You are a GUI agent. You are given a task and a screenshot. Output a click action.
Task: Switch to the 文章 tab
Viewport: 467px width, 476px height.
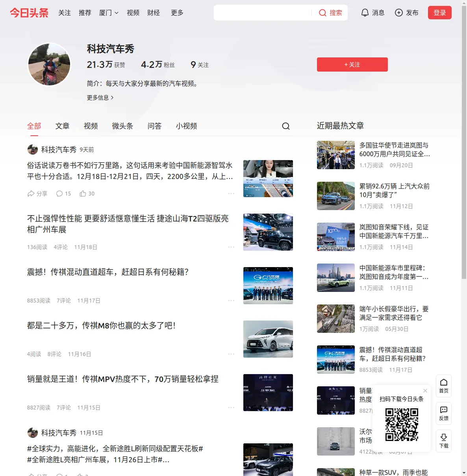pyautogui.click(x=63, y=126)
